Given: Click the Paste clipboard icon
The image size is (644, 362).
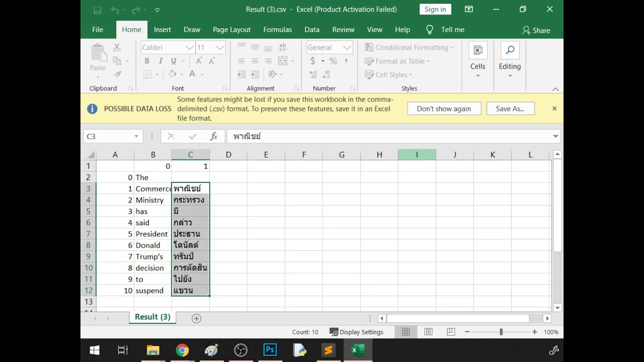Looking at the screenshot, I should (98, 52).
